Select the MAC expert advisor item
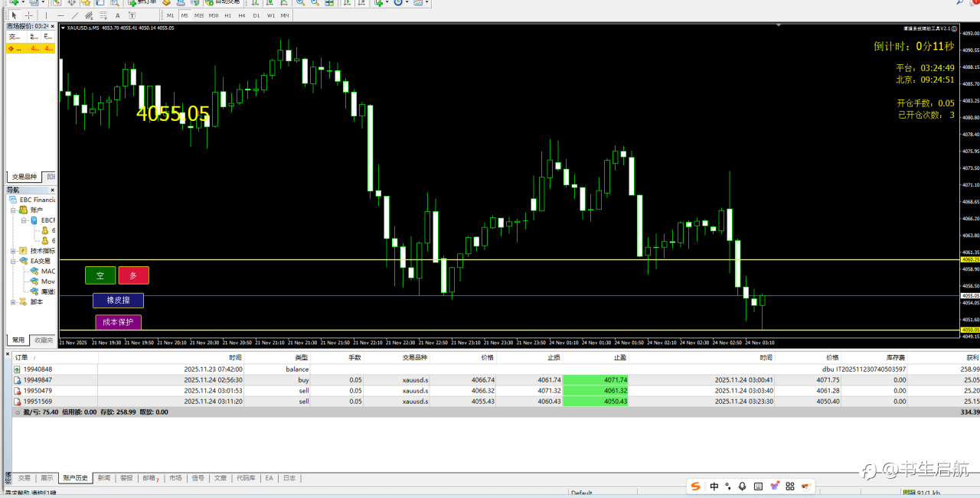Viewport: 980px width, 498px height. coord(43,271)
